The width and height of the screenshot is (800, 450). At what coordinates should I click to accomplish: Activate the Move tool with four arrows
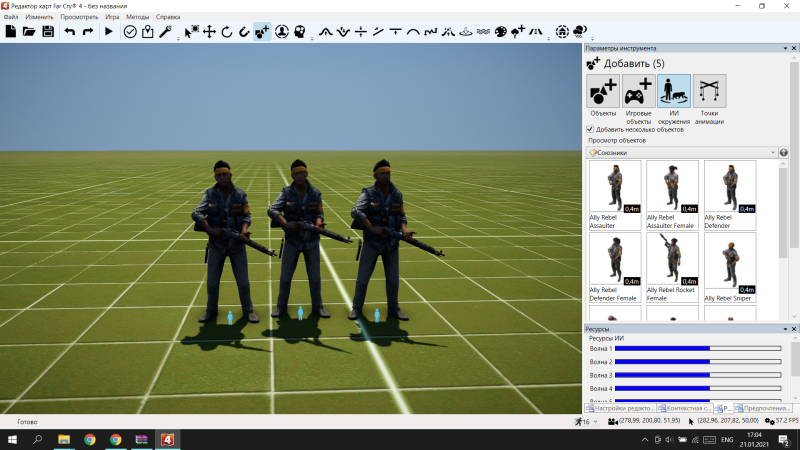coord(209,32)
